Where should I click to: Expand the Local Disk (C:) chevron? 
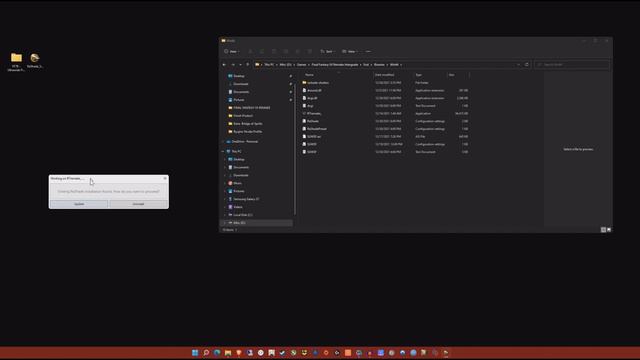click(225, 215)
